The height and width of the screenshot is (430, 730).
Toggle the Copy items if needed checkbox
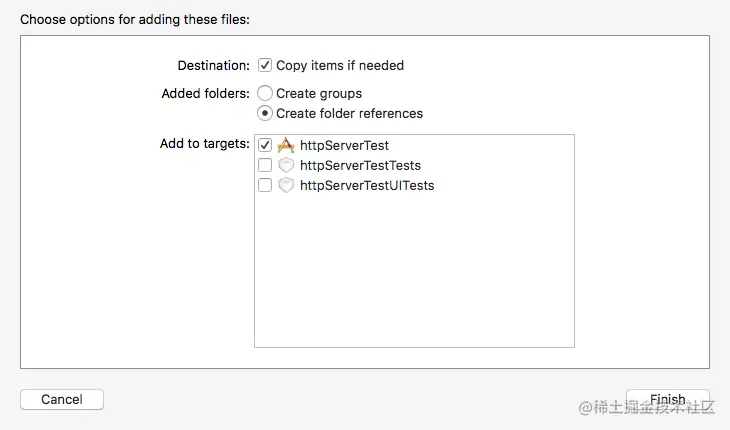tap(265, 65)
